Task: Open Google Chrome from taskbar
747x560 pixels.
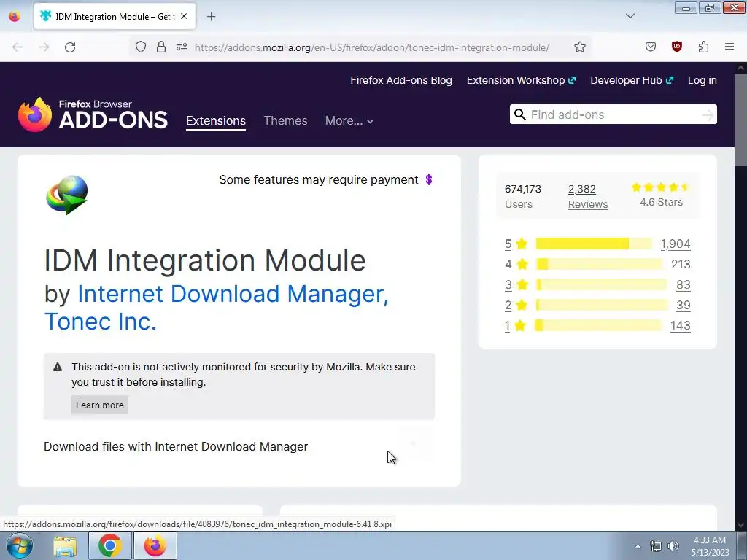Action: (x=109, y=545)
